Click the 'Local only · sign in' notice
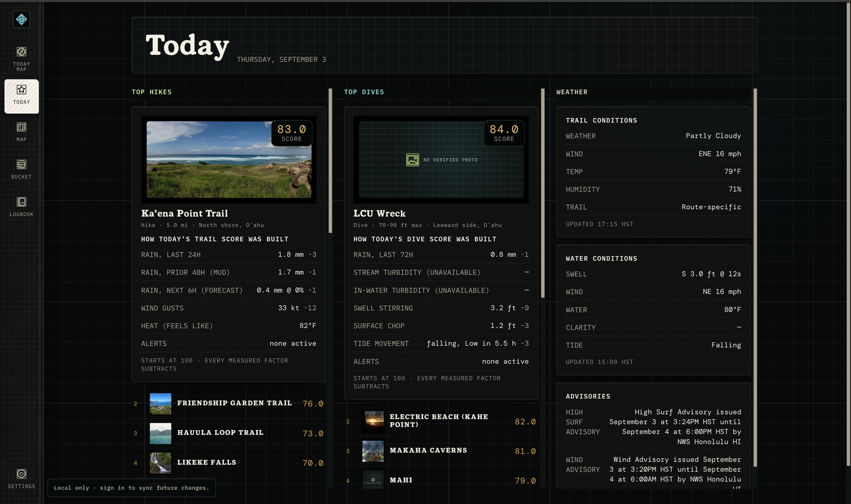 coord(131,488)
